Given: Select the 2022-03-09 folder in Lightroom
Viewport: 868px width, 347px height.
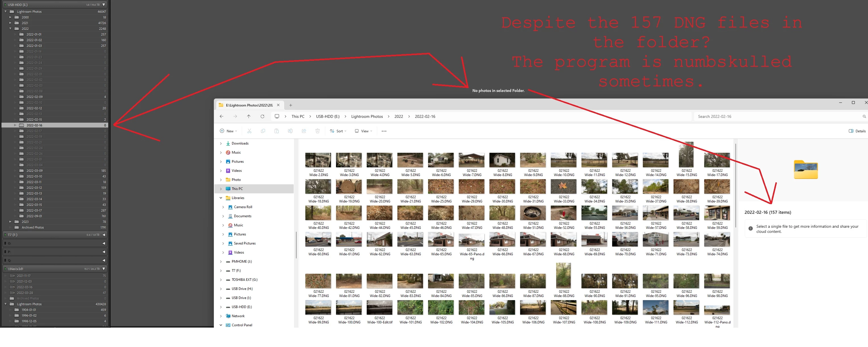Looking at the screenshot, I should (34, 171).
